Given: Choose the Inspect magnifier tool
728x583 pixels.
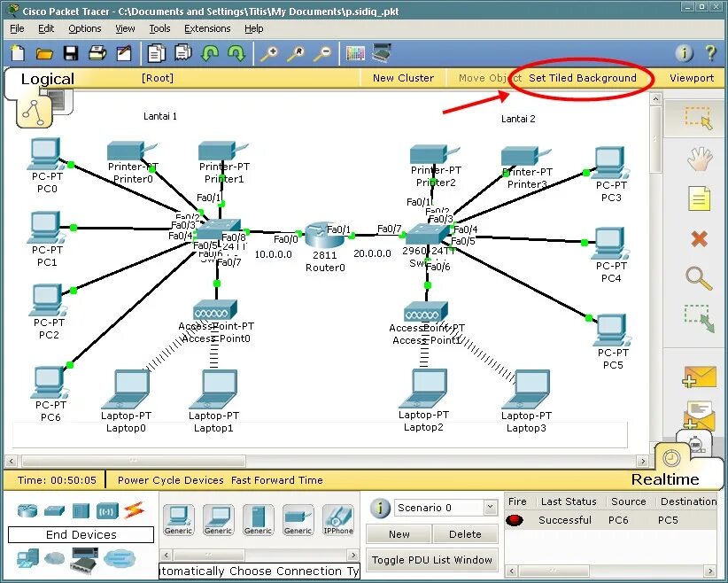Looking at the screenshot, I should (x=699, y=279).
